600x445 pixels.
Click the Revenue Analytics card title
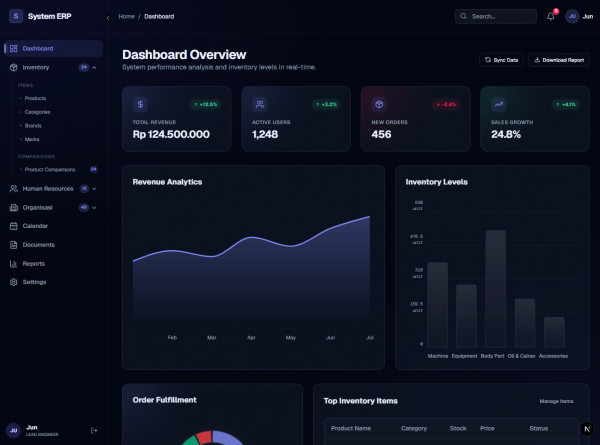(x=167, y=182)
